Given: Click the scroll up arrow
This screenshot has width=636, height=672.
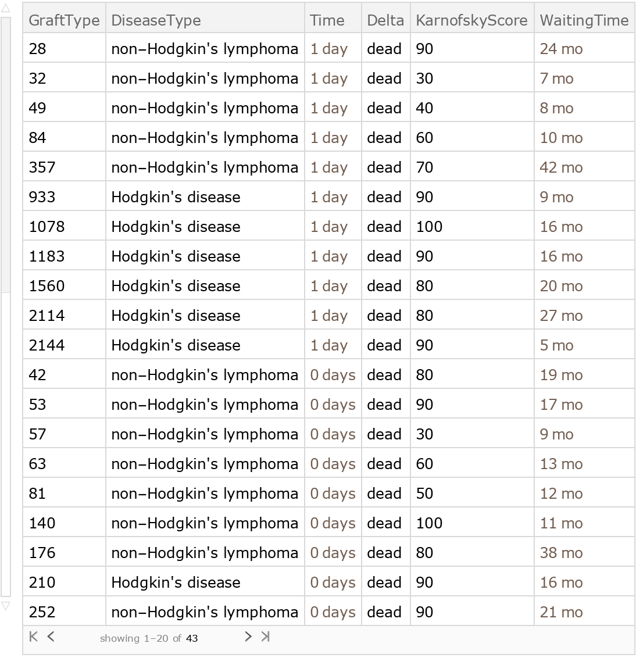Looking at the screenshot, I should tap(6, 9).
